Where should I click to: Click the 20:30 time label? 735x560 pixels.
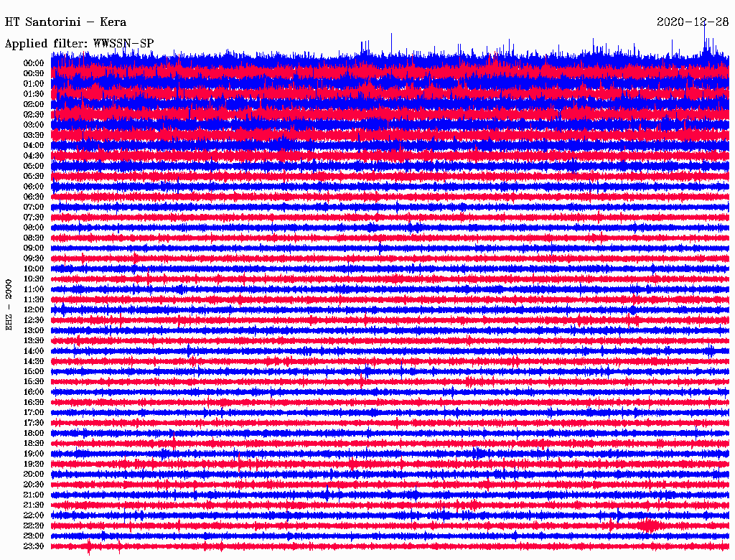pos(34,485)
